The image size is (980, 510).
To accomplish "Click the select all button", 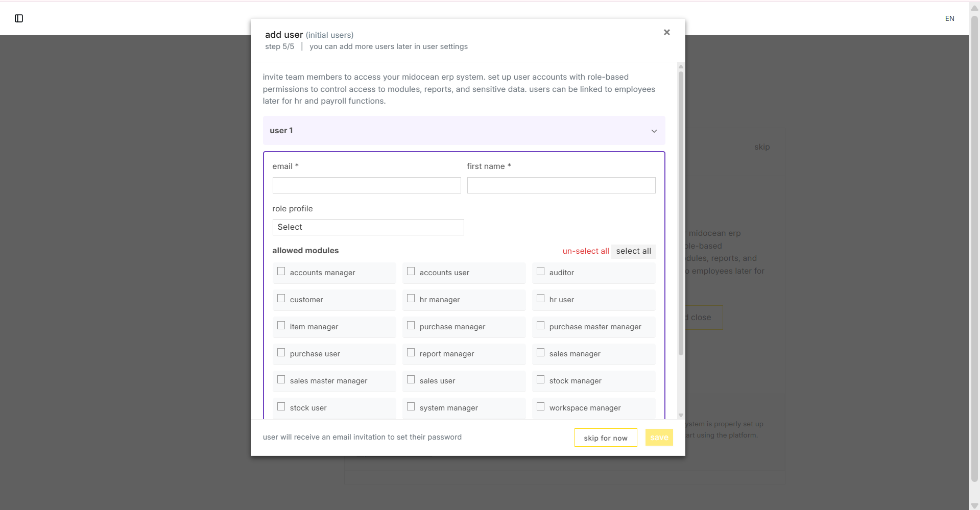I will tap(633, 251).
